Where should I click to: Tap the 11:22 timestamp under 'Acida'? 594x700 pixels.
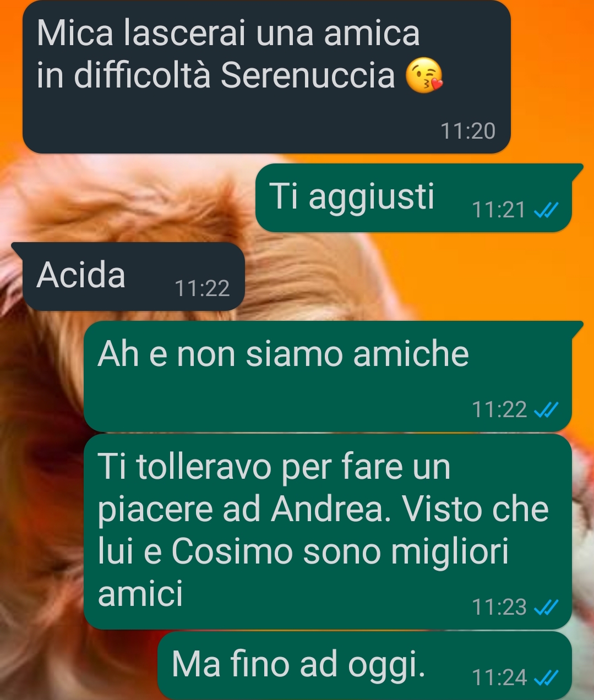pos(202,288)
